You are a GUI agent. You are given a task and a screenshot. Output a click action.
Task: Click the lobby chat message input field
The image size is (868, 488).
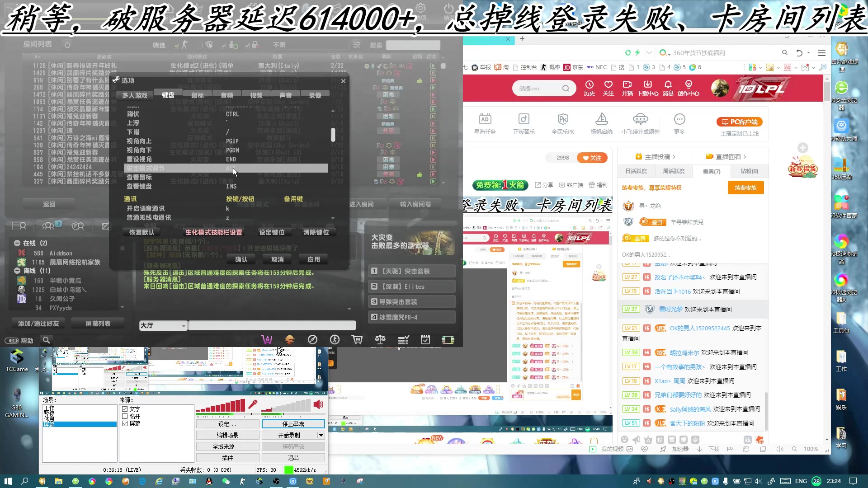coord(272,326)
